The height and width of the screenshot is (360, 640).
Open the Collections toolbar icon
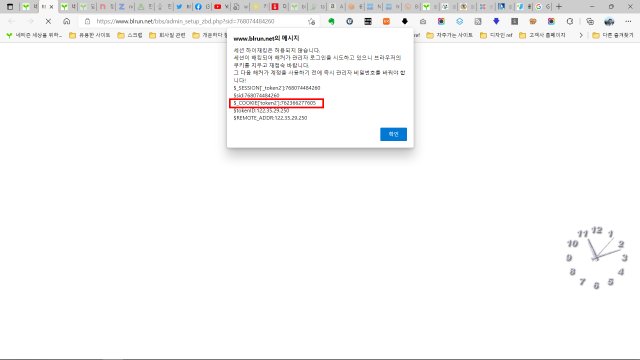coord(590,21)
